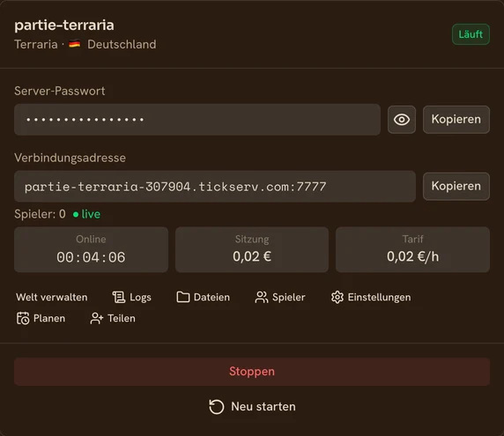Screen dimensions: 504x436
Task: Open Logs via scroll icon
Action: (x=119, y=297)
